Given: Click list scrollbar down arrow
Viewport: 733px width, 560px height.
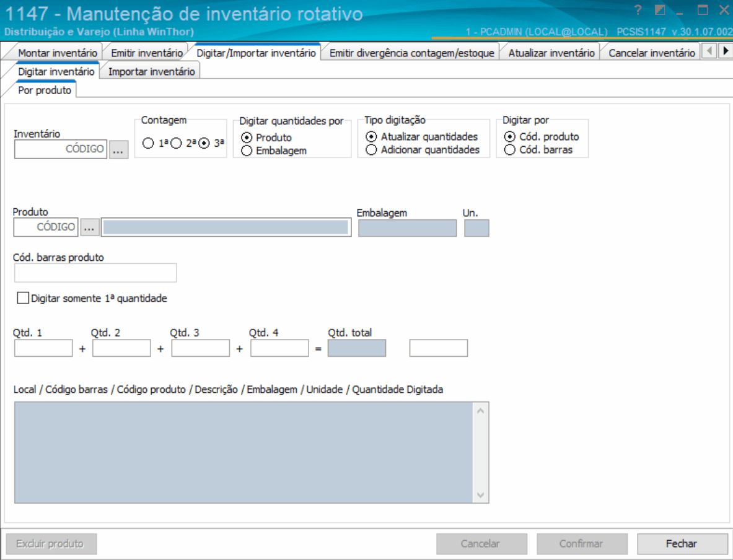Looking at the screenshot, I should [480, 494].
